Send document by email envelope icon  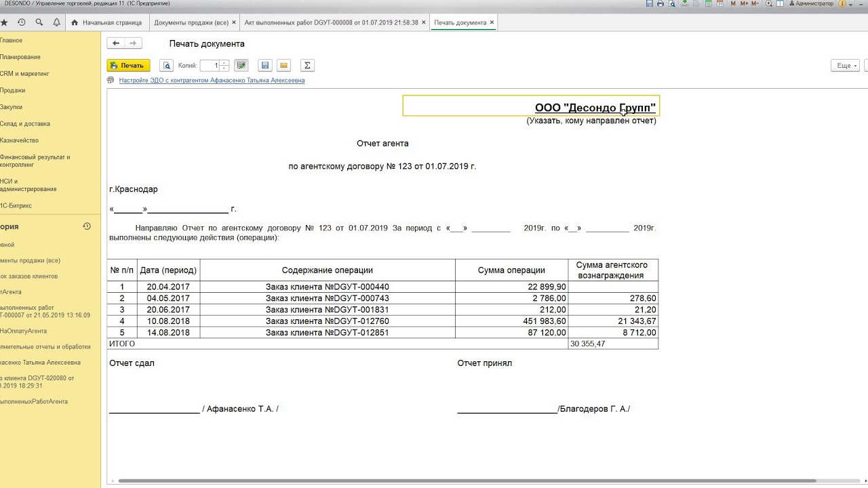284,66
